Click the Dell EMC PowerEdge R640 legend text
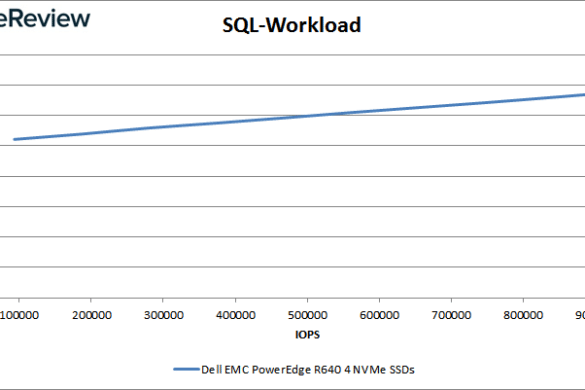585x390 pixels. (308, 369)
